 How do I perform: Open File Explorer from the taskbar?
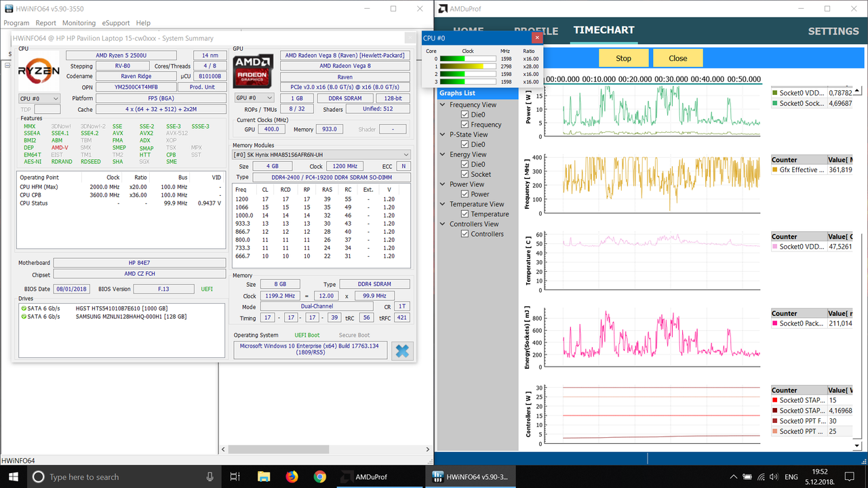click(264, 476)
